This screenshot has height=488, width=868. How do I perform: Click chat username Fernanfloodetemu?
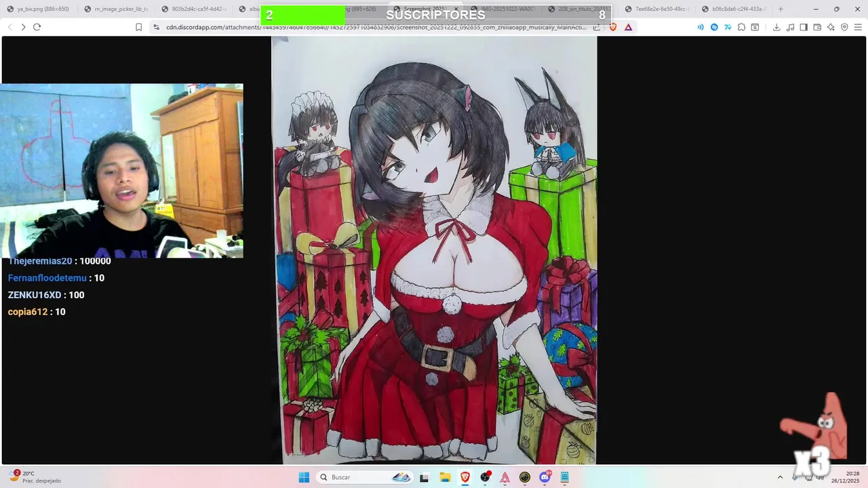point(47,278)
